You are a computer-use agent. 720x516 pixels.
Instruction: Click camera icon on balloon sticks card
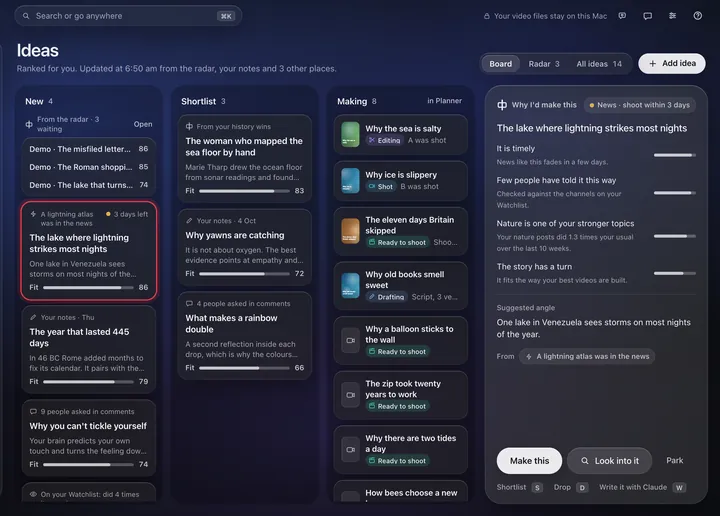click(350, 341)
